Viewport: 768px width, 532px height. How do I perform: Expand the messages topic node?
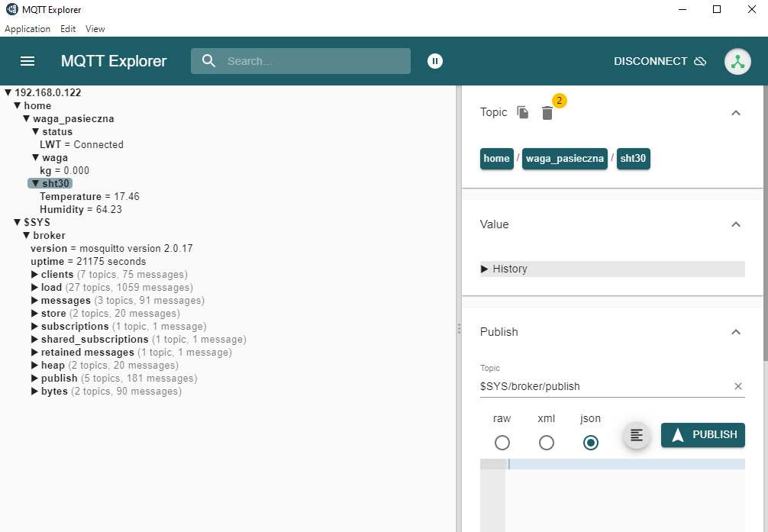coord(35,300)
